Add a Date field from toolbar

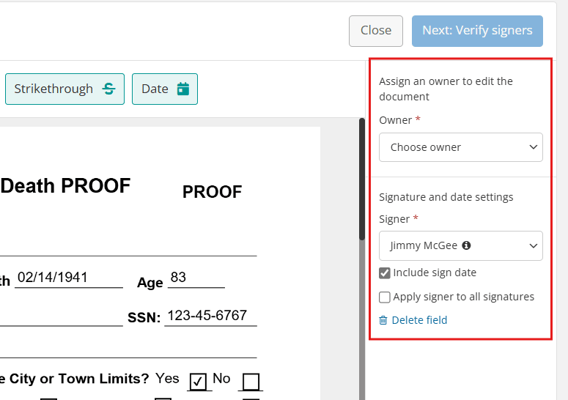pos(165,89)
